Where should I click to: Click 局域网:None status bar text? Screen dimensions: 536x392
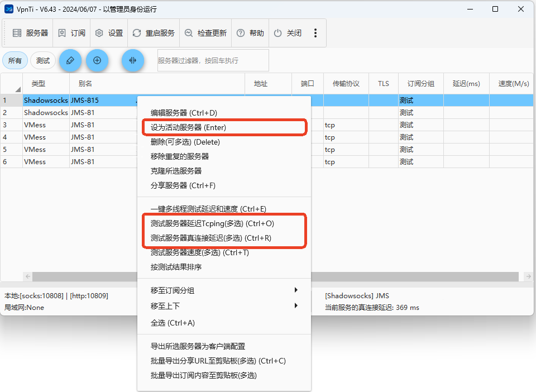point(24,308)
